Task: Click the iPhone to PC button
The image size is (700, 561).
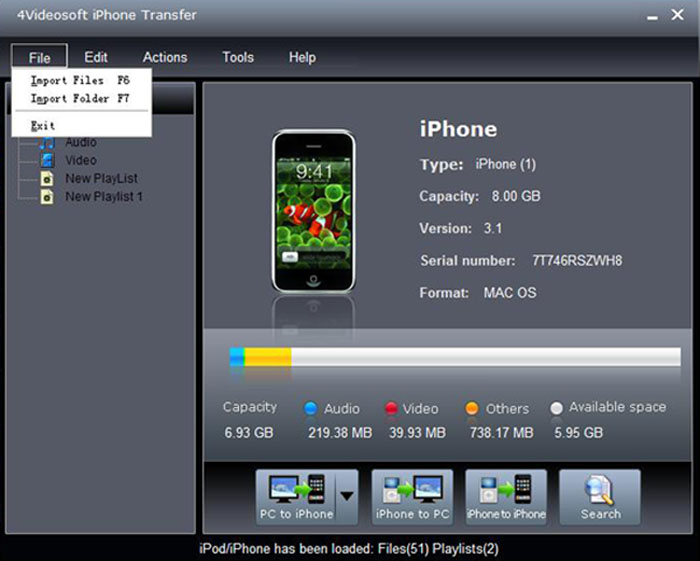Action: [412, 497]
